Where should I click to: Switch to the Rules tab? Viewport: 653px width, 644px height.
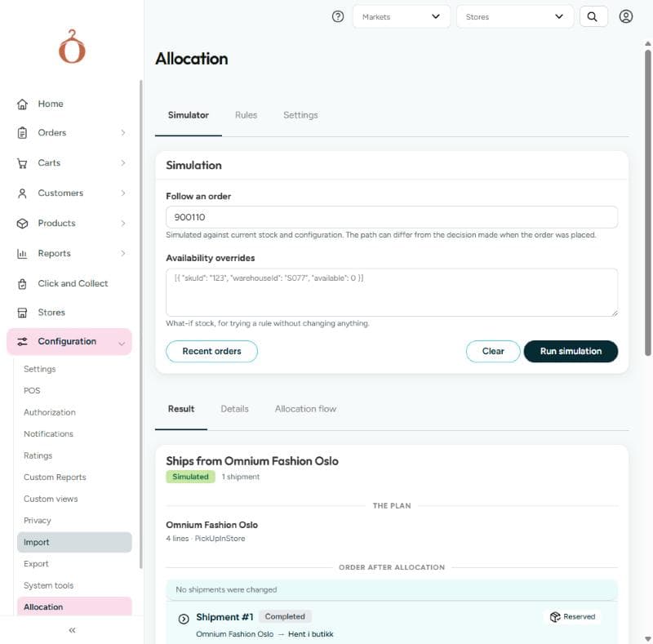(x=247, y=115)
